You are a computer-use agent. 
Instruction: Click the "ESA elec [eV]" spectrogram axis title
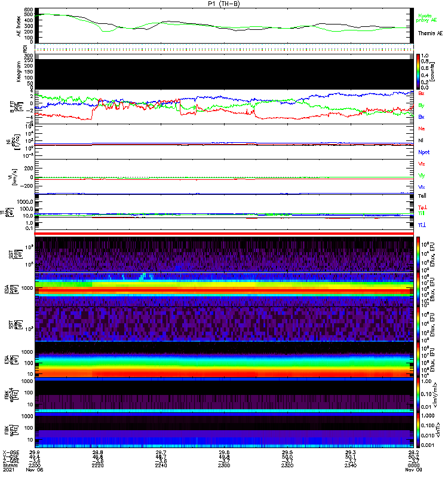(x=10, y=360)
